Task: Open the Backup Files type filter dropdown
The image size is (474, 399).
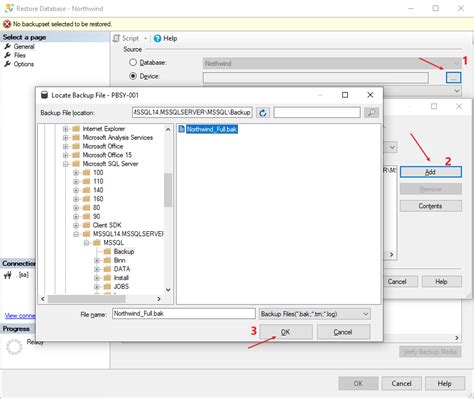Action: point(365,314)
